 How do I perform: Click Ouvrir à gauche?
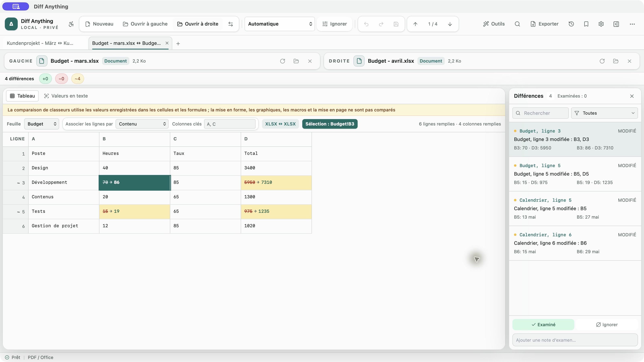click(x=145, y=24)
